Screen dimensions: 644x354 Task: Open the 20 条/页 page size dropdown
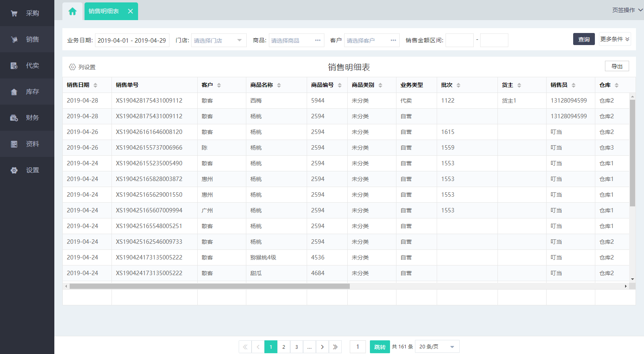click(x=437, y=347)
